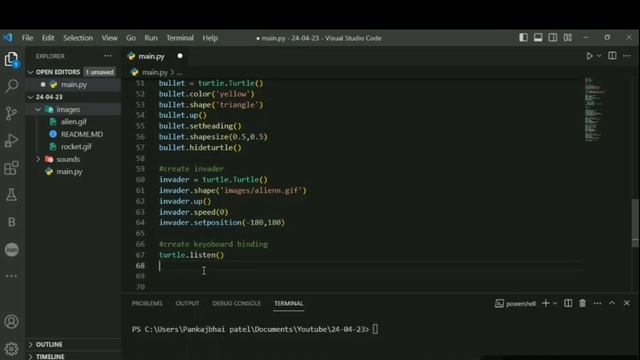
Task: Kill the terminal with the trash icon
Action: click(x=582, y=303)
